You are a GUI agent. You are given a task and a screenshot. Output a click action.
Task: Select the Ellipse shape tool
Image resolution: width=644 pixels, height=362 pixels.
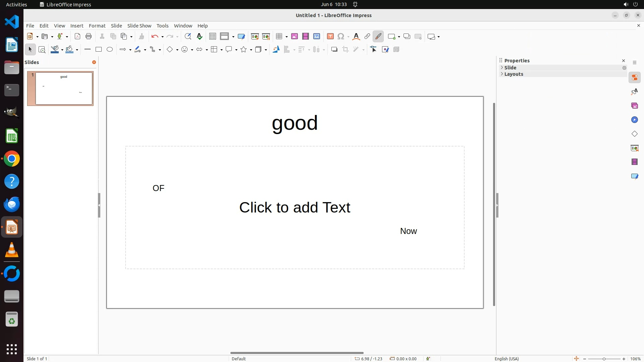[110, 50]
